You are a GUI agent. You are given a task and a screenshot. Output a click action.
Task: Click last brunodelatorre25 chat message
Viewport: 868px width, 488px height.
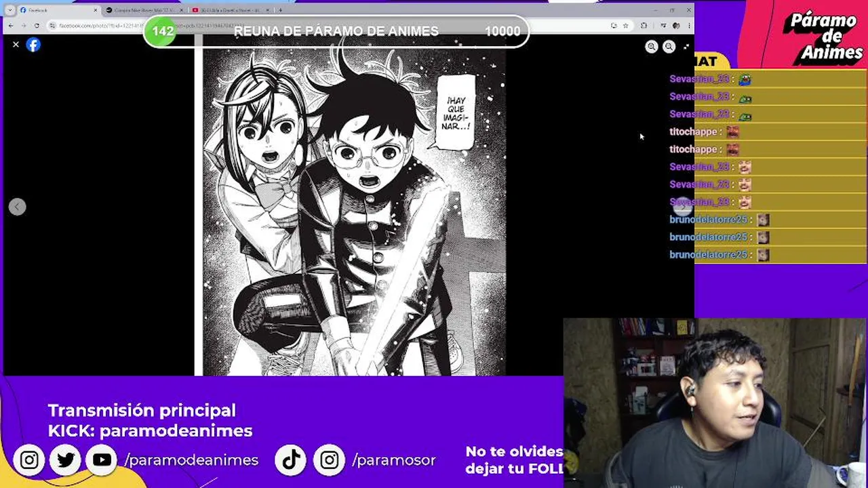719,255
